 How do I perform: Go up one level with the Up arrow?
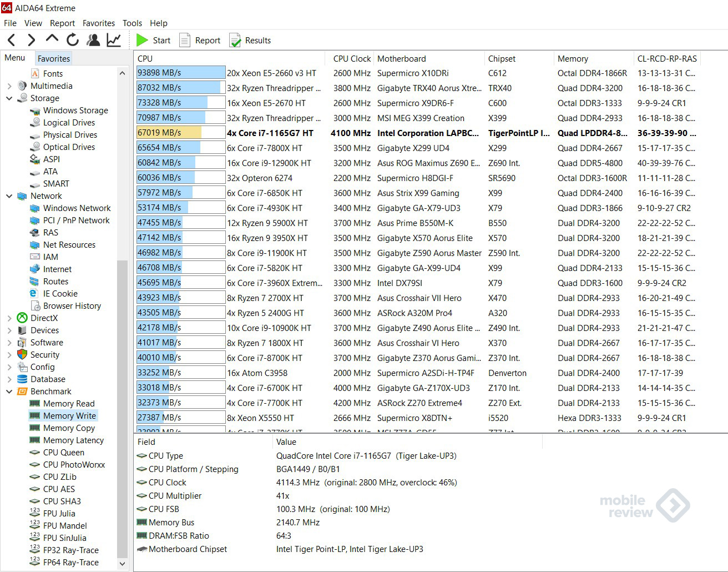[x=52, y=39]
